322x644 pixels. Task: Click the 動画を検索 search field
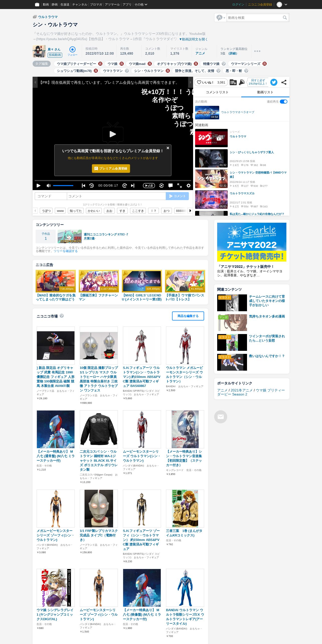(x=254, y=18)
